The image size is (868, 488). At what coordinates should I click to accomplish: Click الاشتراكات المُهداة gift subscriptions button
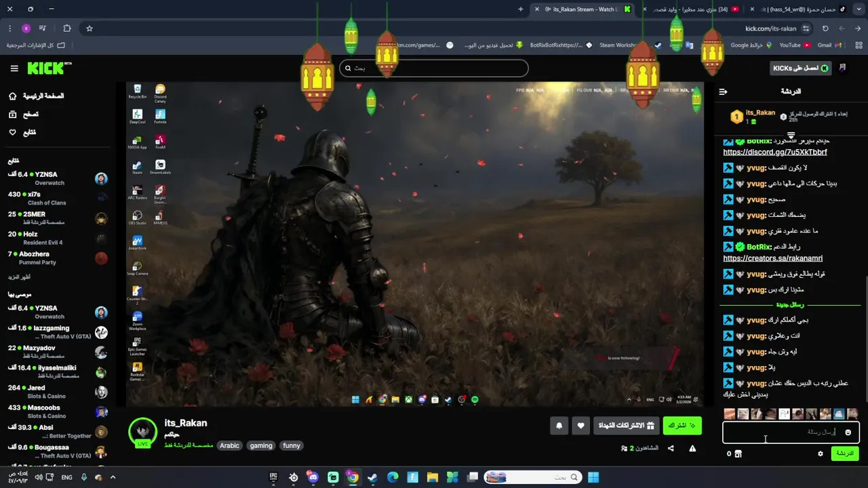click(625, 426)
